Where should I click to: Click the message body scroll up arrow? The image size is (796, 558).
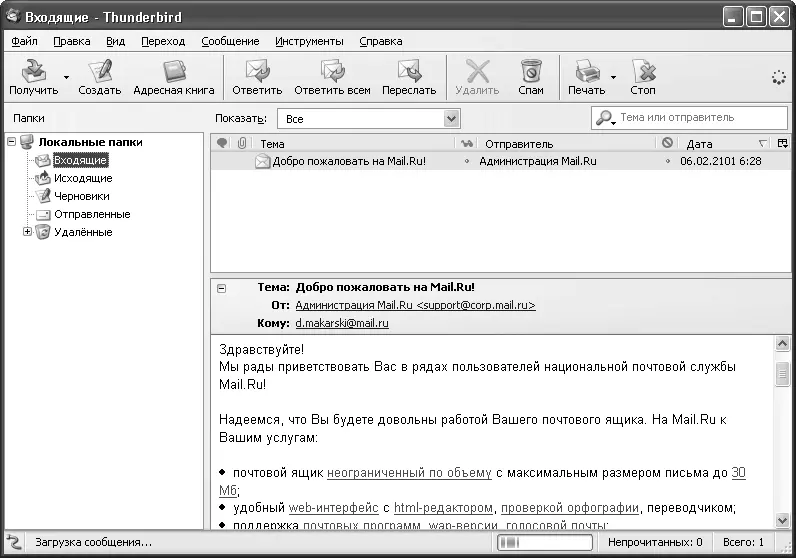coord(782,344)
